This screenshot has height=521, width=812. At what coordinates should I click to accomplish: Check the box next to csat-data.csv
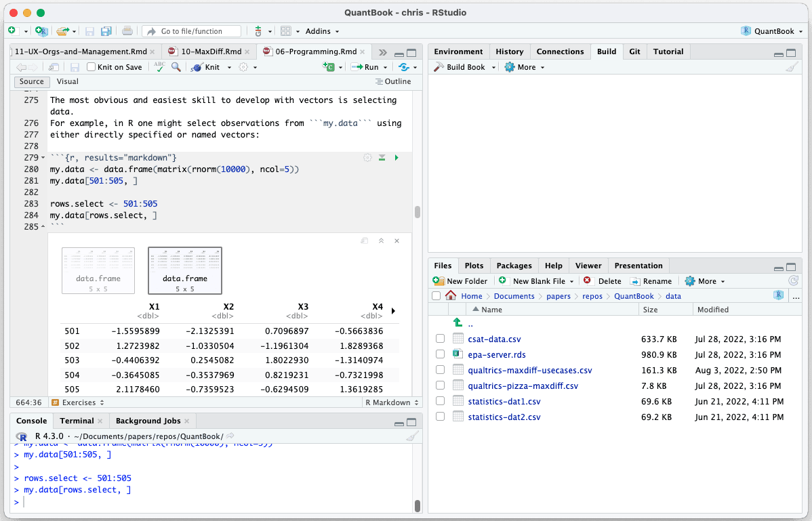tap(440, 339)
